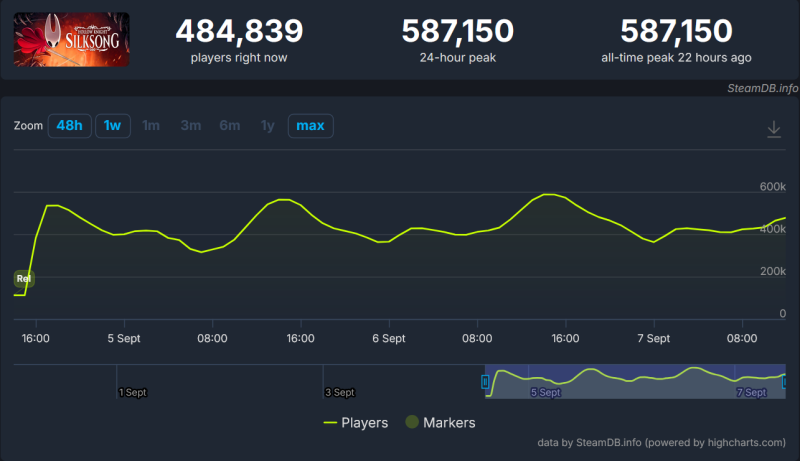This screenshot has width=800, height=461.
Task: Click the highlighted navigator selection area
Action: (635, 382)
